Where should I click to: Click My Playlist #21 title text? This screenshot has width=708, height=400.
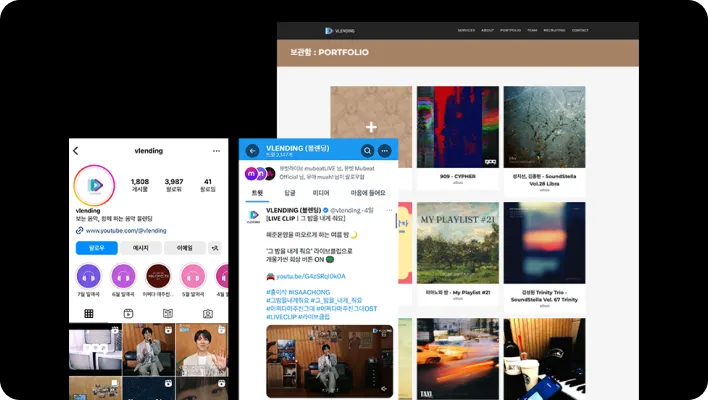click(x=458, y=293)
